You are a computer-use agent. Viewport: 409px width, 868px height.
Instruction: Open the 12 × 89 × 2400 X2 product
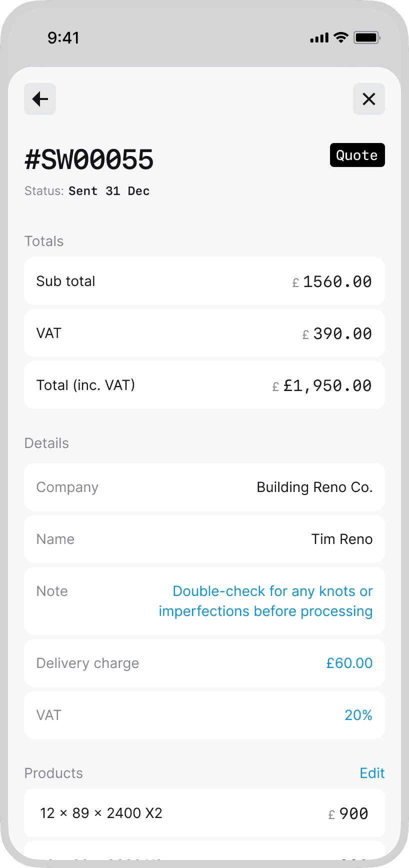(204, 813)
